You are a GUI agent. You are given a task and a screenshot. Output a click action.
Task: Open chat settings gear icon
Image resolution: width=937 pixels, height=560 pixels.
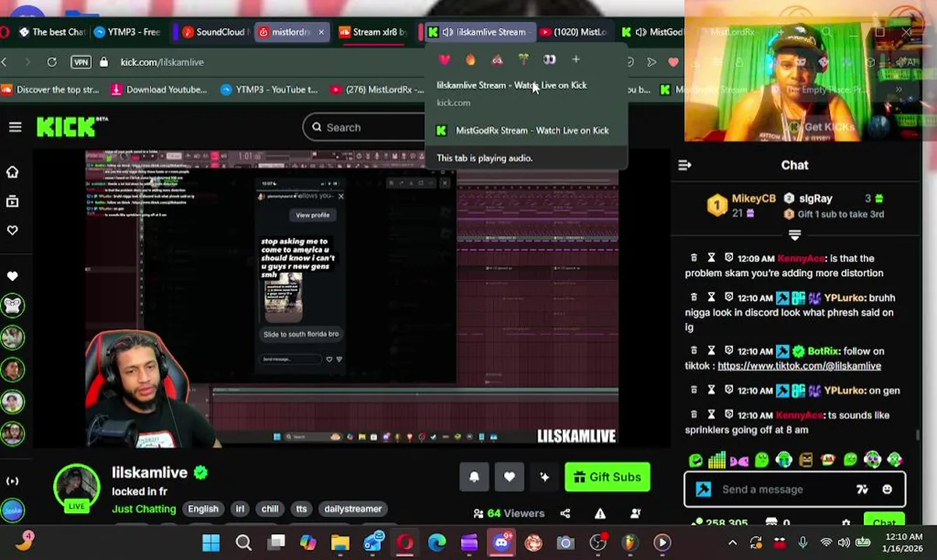point(847,523)
